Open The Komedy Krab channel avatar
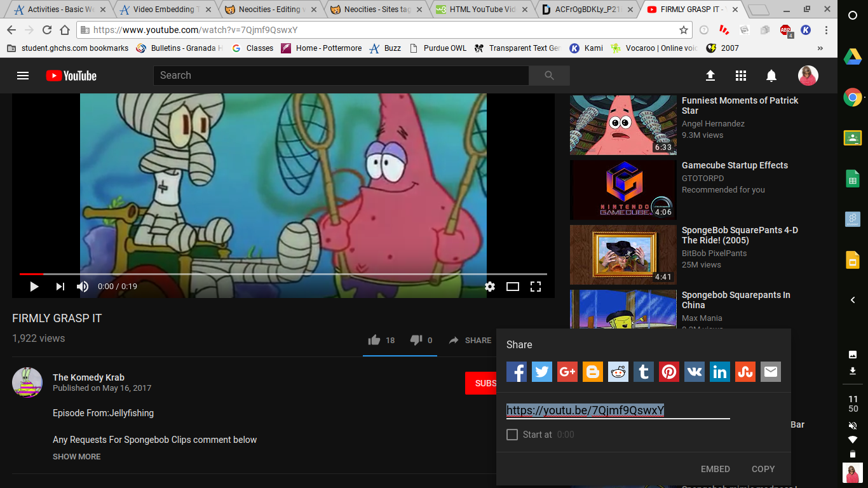This screenshot has height=488, width=868. [27, 383]
